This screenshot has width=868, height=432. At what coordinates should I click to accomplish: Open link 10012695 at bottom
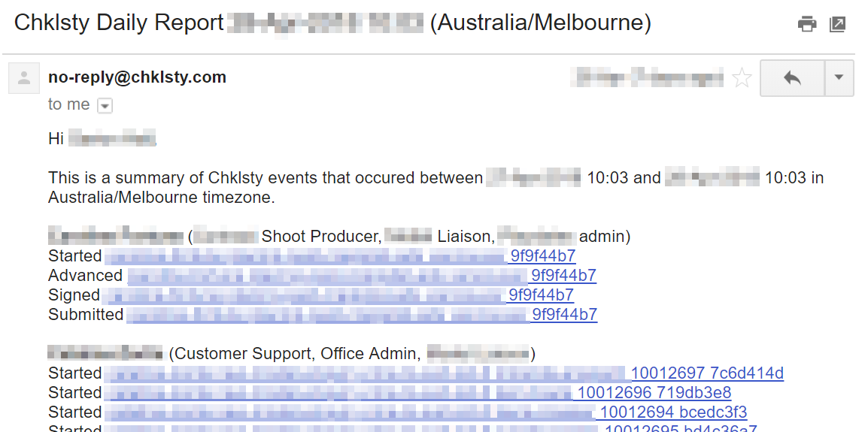click(431, 428)
